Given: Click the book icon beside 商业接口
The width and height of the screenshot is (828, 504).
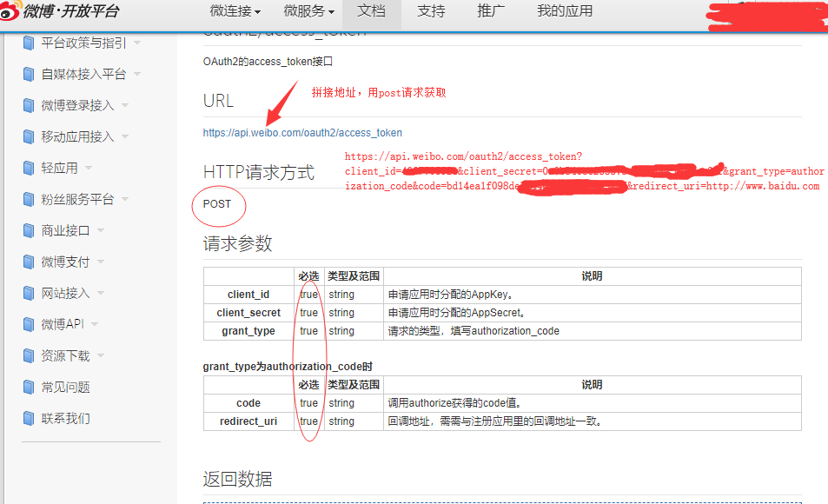Looking at the screenshot, I should (x=29, y=230).
